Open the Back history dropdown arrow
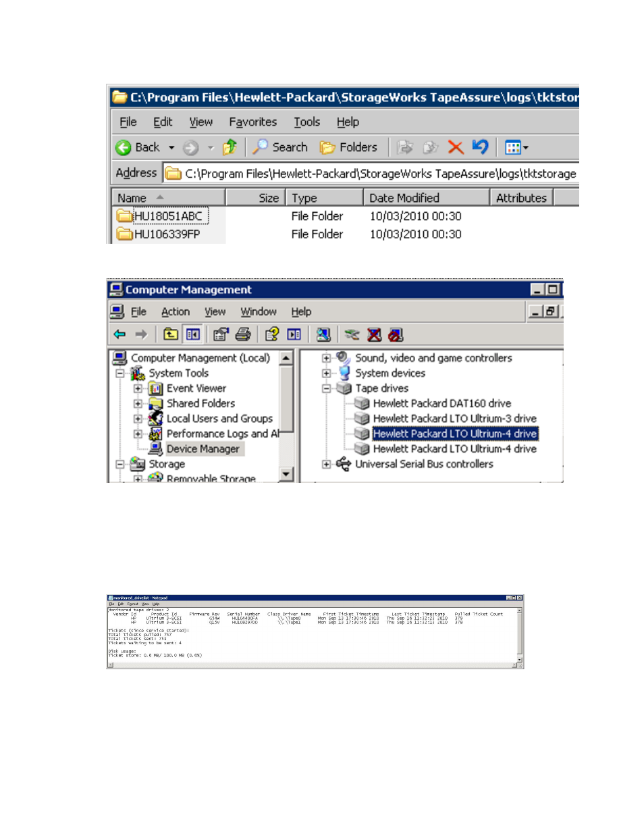Screen dimensions: 644x834 click(171, 148)
